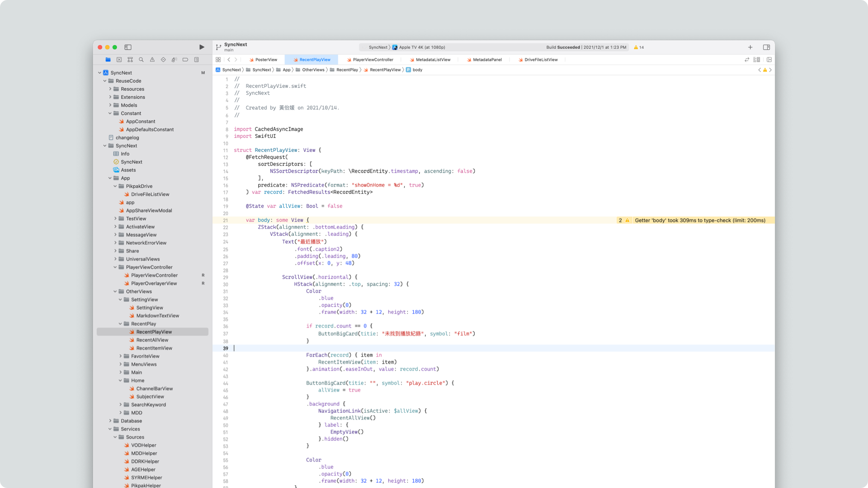Open the Source Control navigator
Screen dimensions: 868x488
(x=119, y=60)
